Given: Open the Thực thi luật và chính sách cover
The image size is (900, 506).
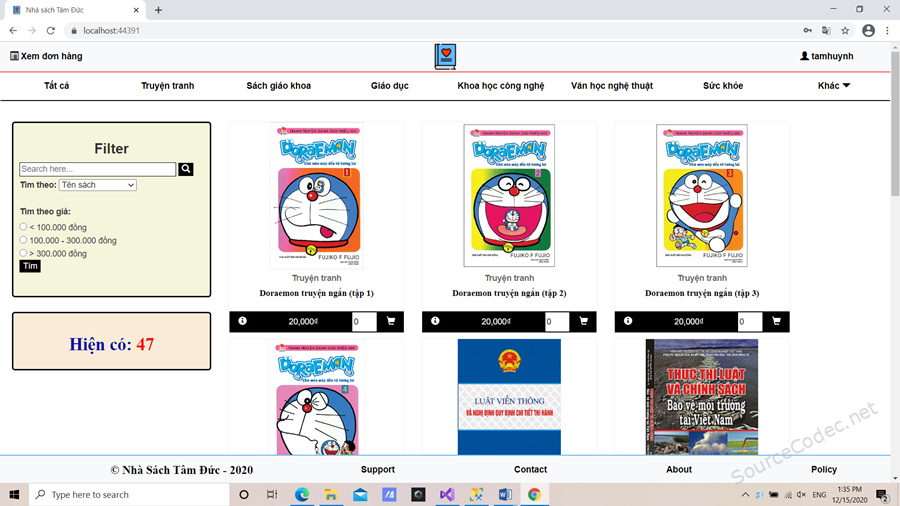Looking at the screenshot, I should (702, 397).
